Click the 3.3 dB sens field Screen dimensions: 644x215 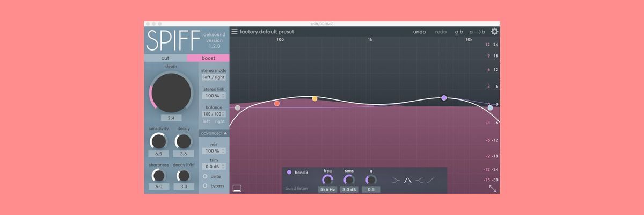[x=349, y=190]
